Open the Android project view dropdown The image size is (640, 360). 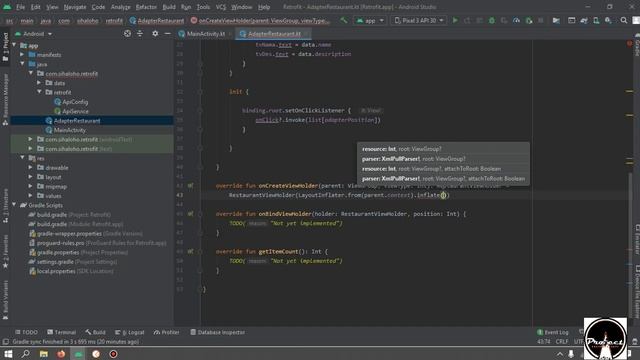tap(34, 34)
